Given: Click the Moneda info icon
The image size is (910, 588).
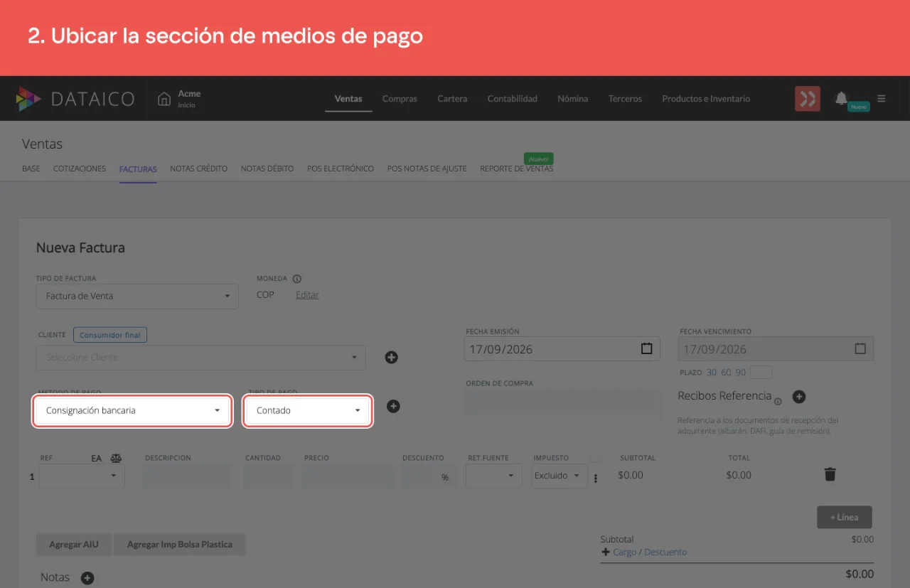Looking at the screenshot, I should point(297,279).
